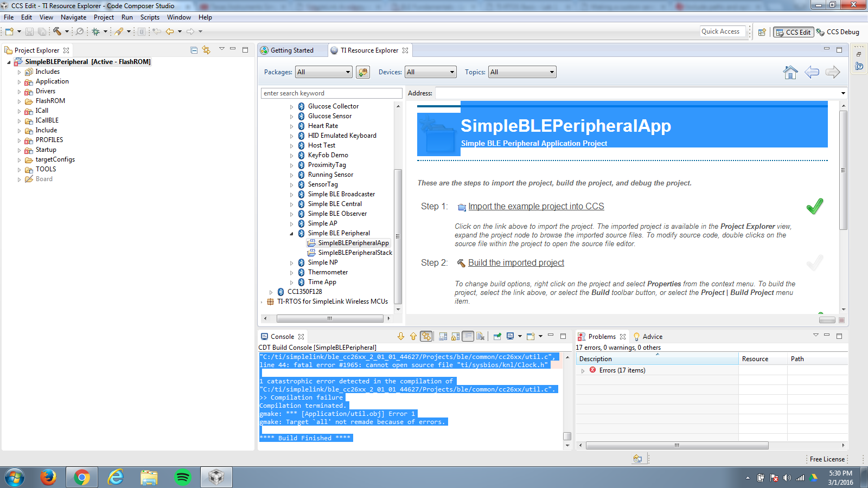The height and width of the screenshot is (488, 868).
Task: Click the Resource Explorer content vertical scrollbar
Action: click(843, 170)
